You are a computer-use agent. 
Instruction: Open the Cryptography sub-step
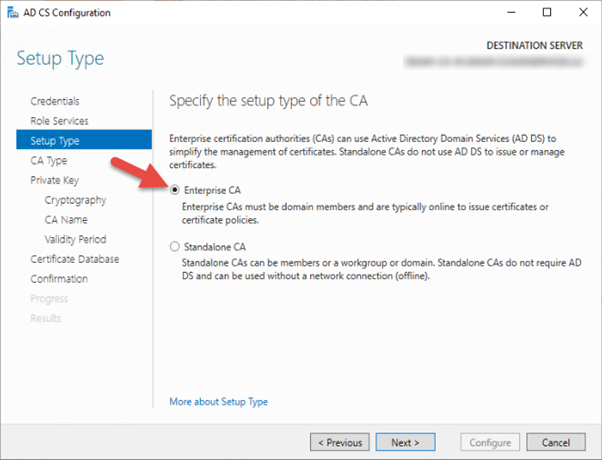75,200
